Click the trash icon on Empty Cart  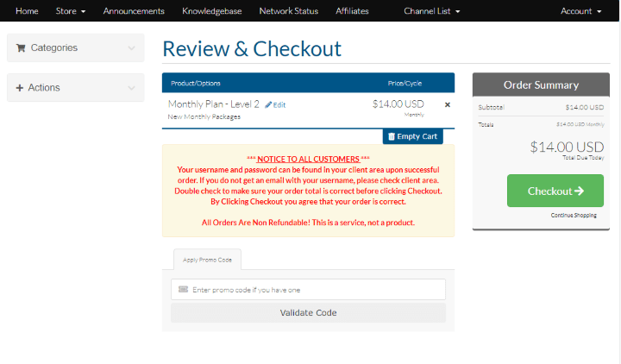tap(392, 136)
